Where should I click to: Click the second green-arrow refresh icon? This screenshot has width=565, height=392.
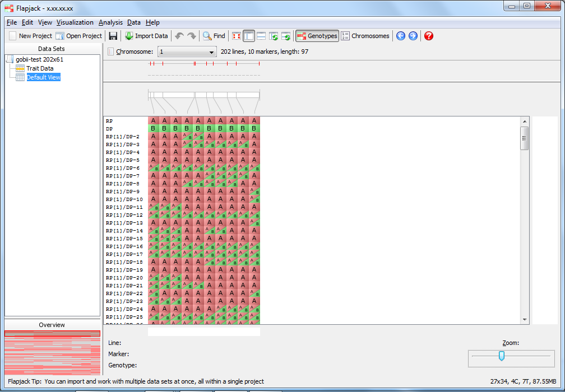pos(286,36)
